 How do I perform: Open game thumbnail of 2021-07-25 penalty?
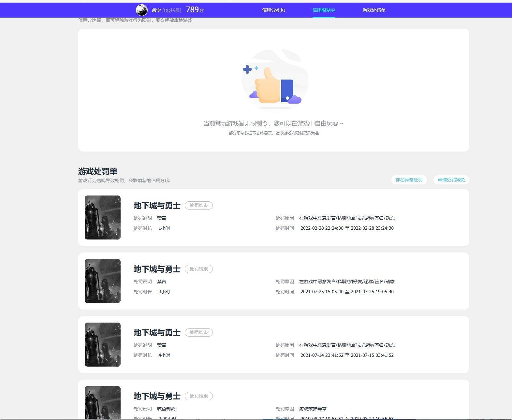[103, 281]
